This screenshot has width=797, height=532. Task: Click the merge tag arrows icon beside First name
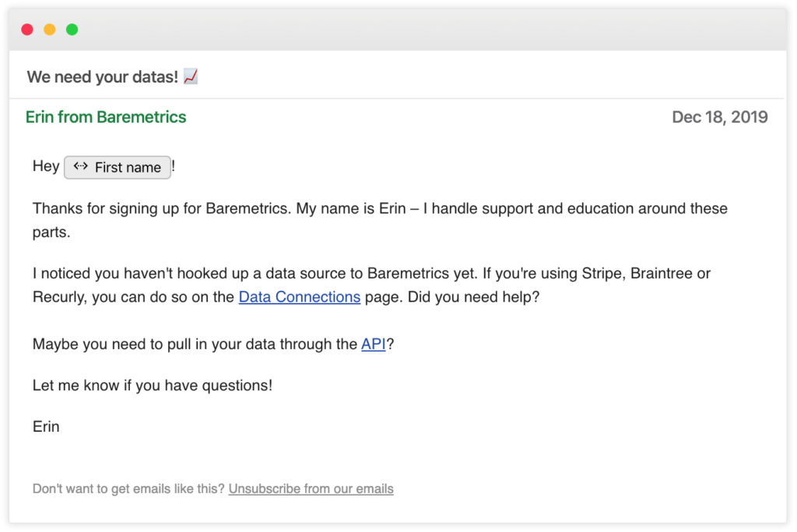(x=80, y=166)
